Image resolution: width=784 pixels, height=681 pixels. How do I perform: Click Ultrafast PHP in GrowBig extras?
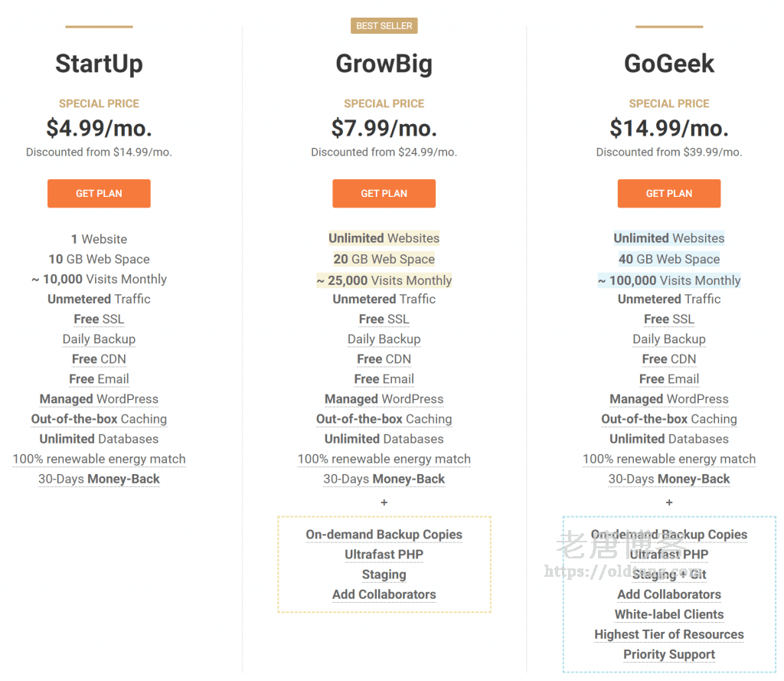click(384, 555)
